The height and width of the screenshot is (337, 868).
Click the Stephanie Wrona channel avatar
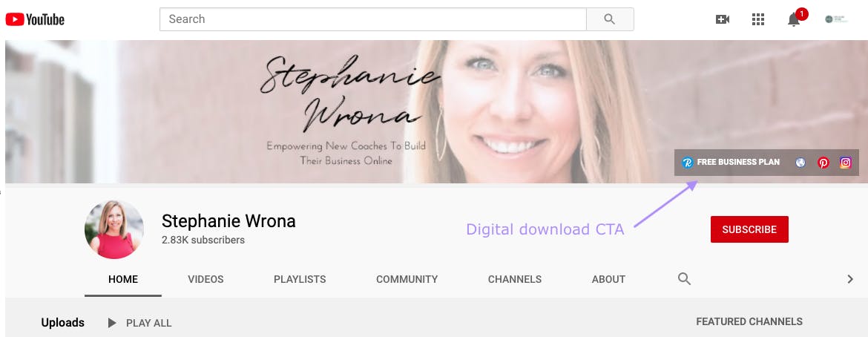114,229
